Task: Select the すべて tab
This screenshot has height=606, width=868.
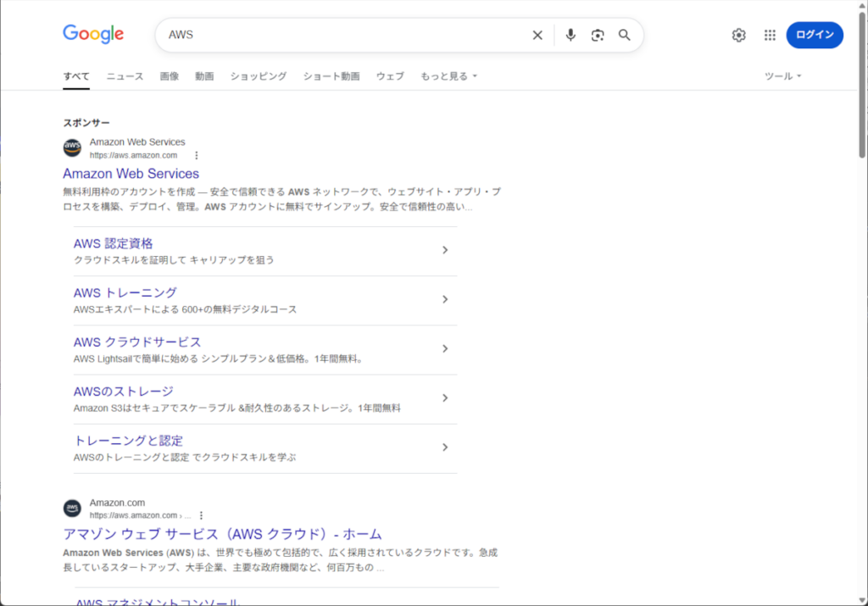Action: coord(75,76)
